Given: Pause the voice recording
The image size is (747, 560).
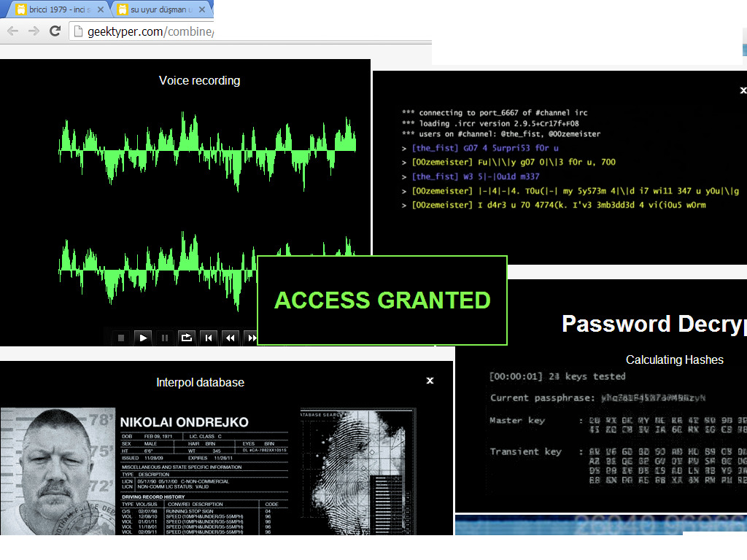Looking at the screenshot, I should click(x=165, y=338).
